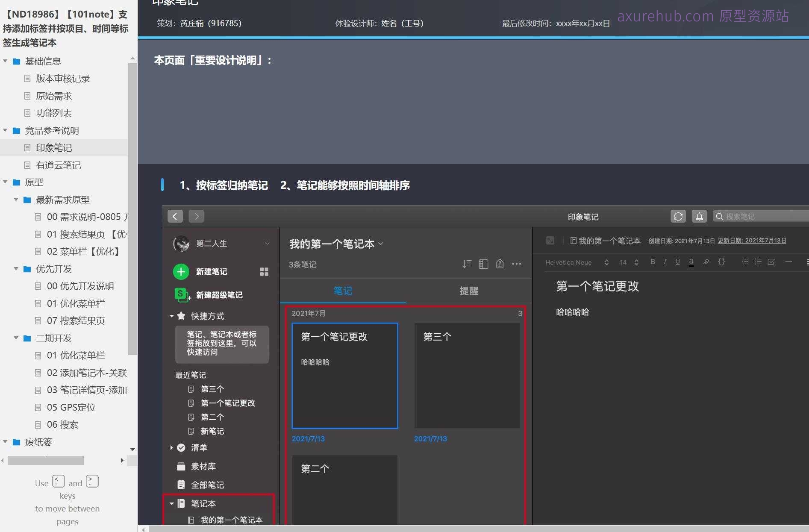
Task: Click the bulleted list icon
Action: (745, 262)
